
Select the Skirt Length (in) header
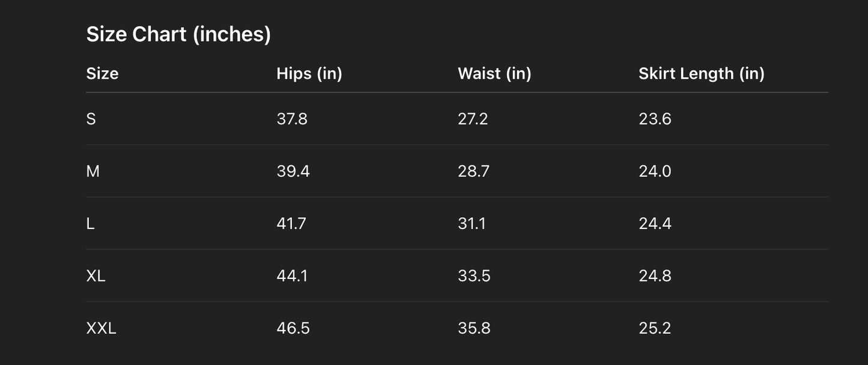(701, 73)
